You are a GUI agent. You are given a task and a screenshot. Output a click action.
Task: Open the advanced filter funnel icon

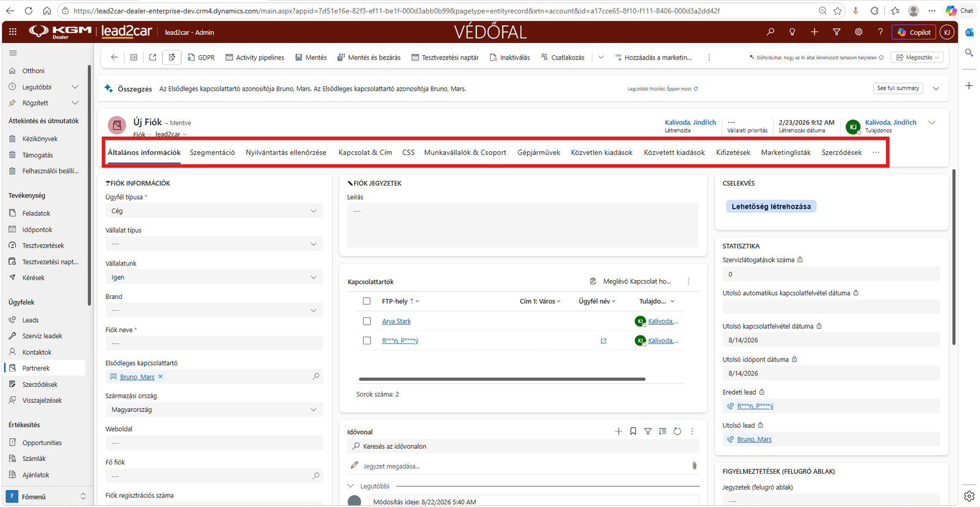[x=836, y=32]
